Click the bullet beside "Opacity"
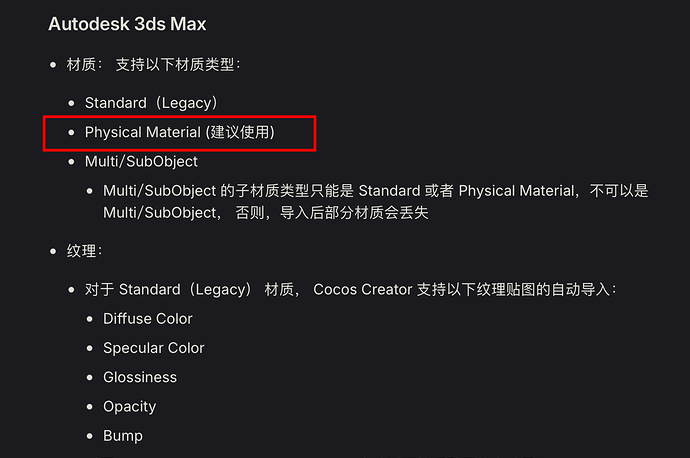690x458 pixels. point(89,407)
